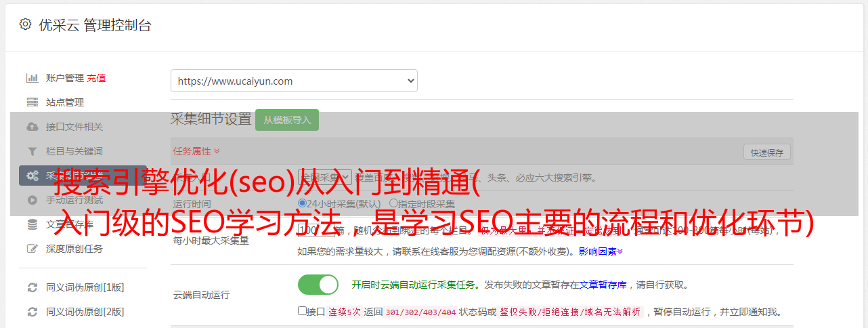Click the 快速保存 button

click(767, 152)
